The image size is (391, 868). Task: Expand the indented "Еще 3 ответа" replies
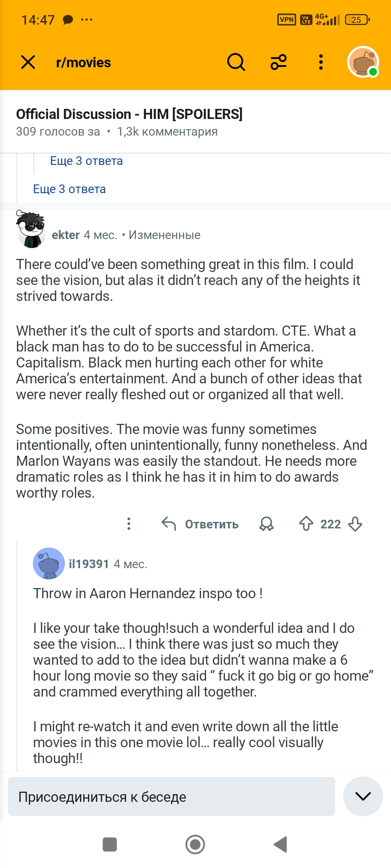(x=87, y=161)
